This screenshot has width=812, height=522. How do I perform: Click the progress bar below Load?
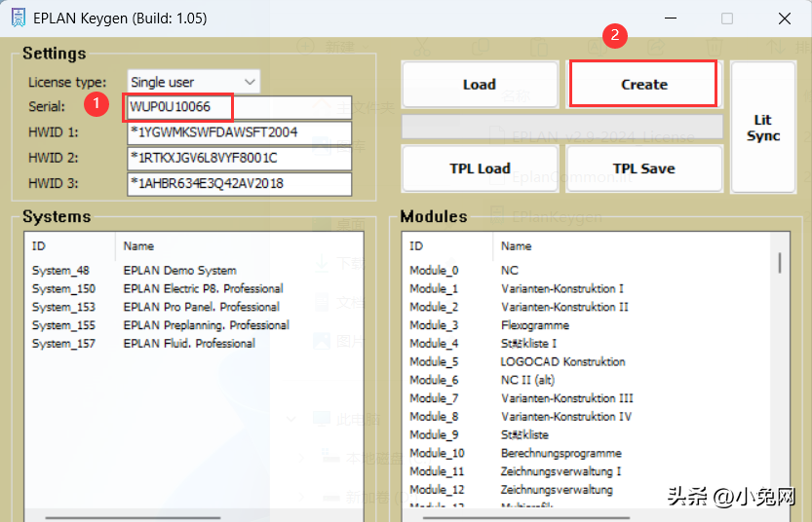pos(562,127)
